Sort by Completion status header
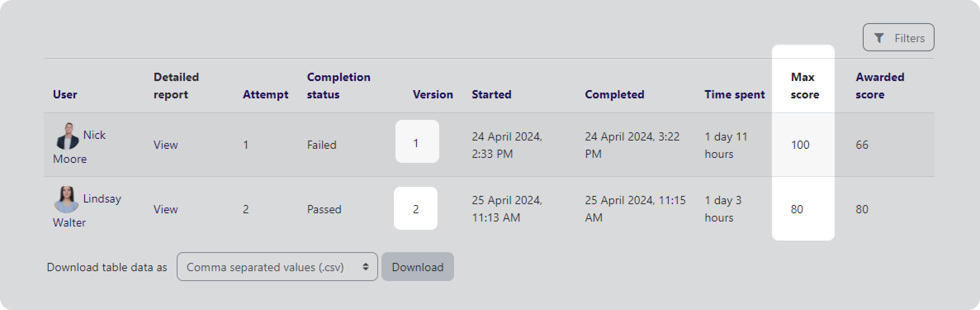 [x=338, y=86]
